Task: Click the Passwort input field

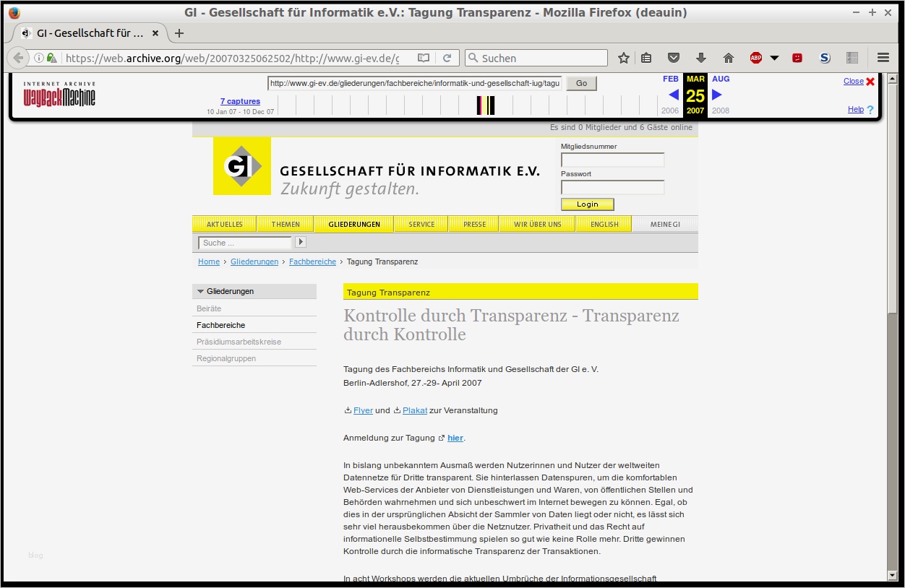Action: click(x=612, y=187)
